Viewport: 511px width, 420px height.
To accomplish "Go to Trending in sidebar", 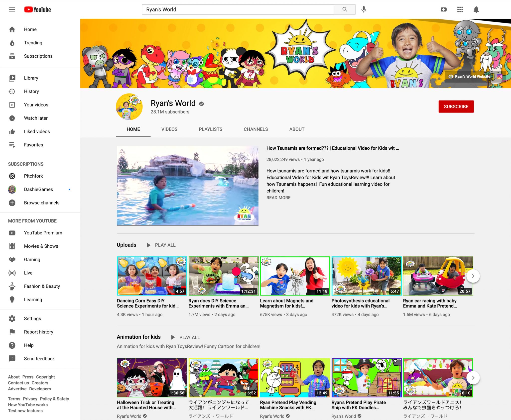I will pos(33,43).
